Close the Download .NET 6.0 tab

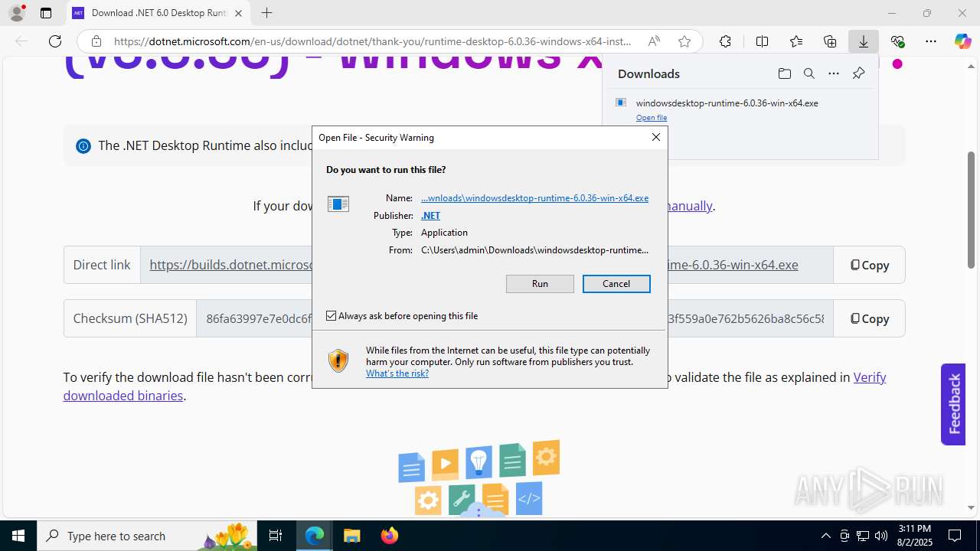click(x=238, y=13)
